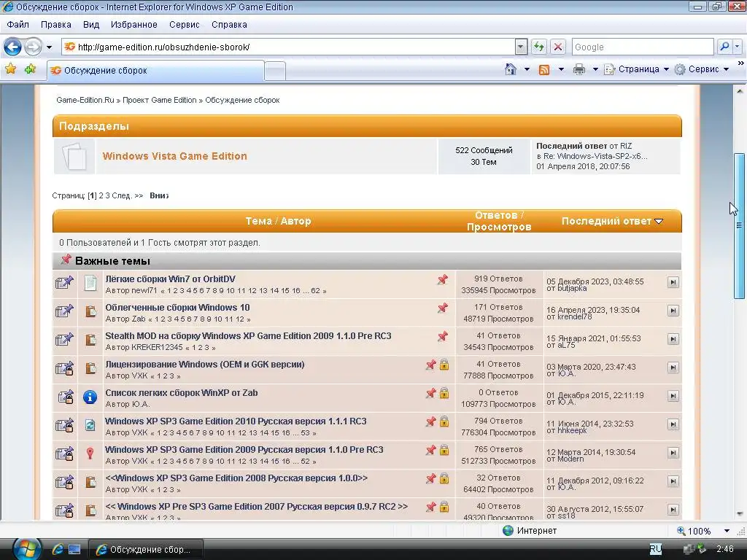The height and width of the screenshot is (560, 747).
Task: Open the Re: Windows-Vista-SP2-x6... last reply link
Action: 595,156
